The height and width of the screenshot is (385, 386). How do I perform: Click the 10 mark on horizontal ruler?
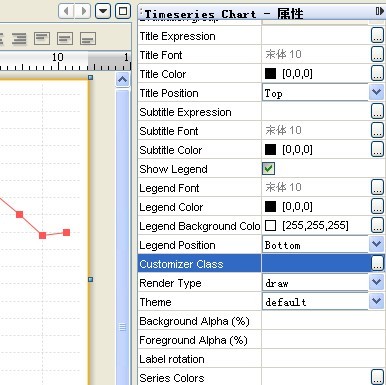coord(58,57)
